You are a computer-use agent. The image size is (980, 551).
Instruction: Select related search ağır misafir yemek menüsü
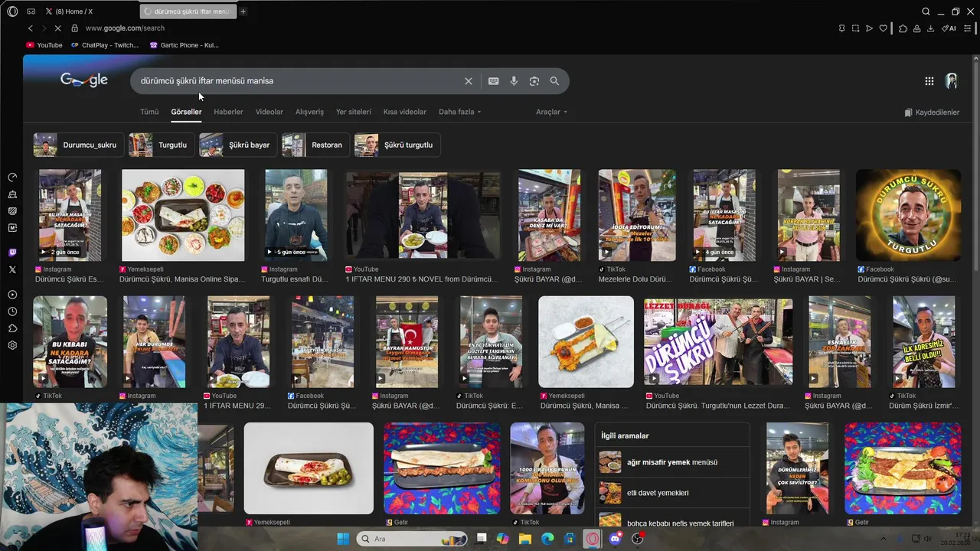pyautogui.click(x=672, y=462)
